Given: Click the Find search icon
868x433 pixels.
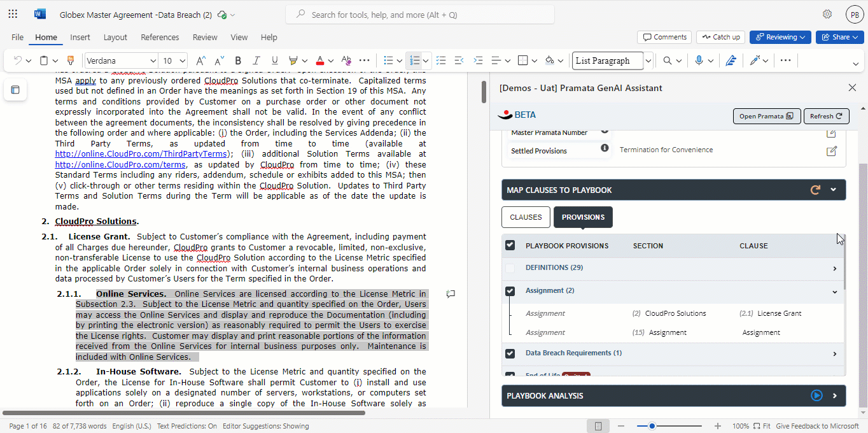Looking at the screenshot, I should pyautogui.click(x=668, y=60).
